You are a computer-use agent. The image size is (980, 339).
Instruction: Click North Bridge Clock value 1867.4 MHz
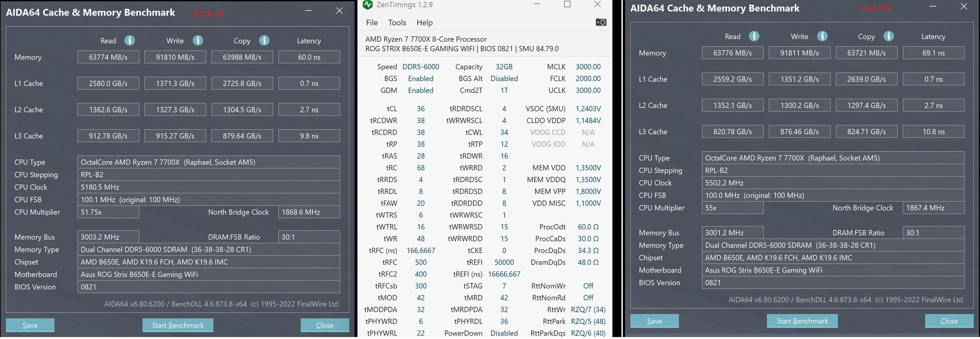coord(933,208)
